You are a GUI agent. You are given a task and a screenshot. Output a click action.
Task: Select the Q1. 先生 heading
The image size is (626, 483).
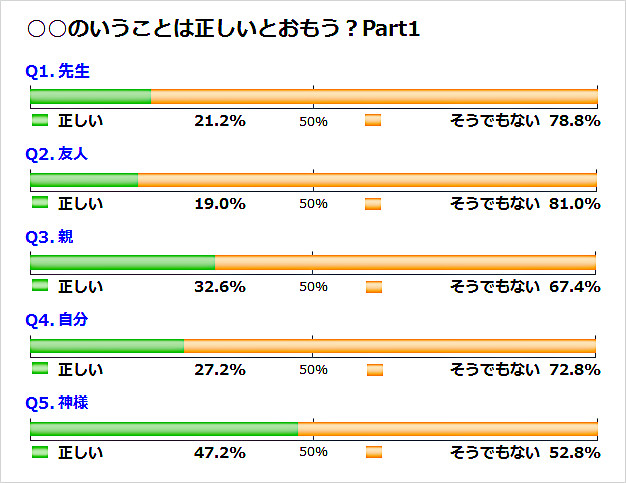pos(57,71)
